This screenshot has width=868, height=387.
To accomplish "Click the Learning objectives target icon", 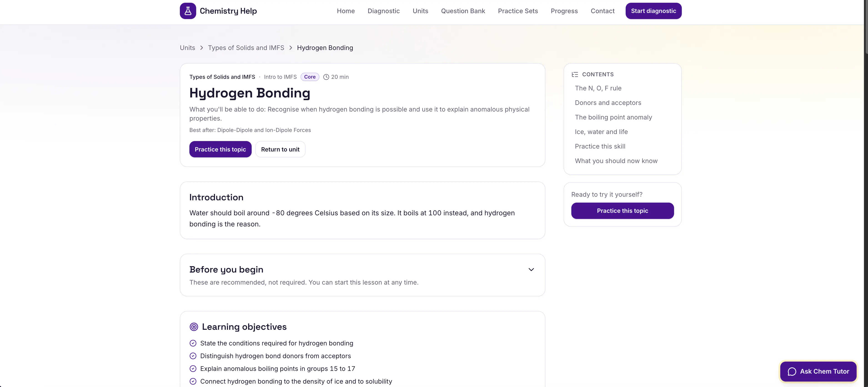I will [194, 327].
